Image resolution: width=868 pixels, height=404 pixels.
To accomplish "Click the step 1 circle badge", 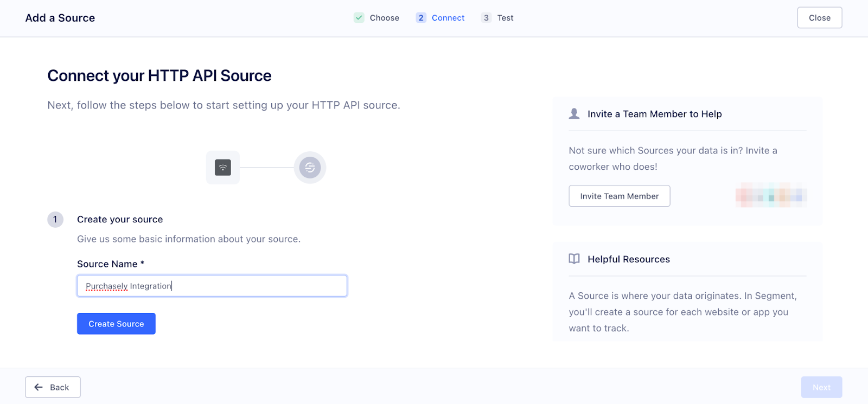I will pyautogui.click(x=55, y=220).
